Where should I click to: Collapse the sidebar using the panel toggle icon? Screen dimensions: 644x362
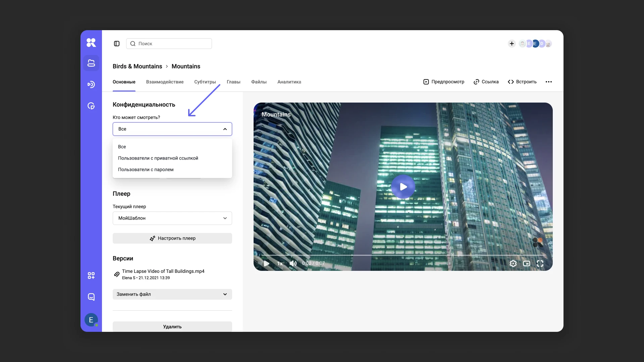(x=117, y=44)
